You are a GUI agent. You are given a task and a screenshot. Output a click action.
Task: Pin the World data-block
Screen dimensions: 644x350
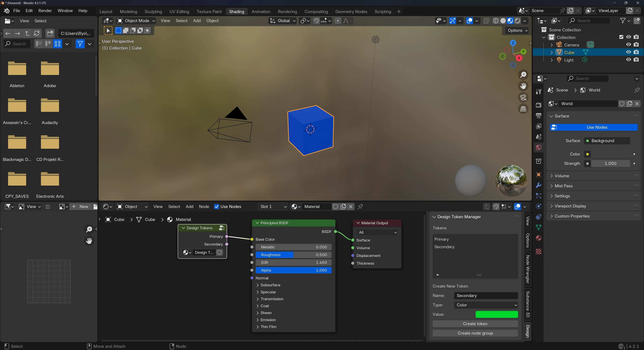637,90
